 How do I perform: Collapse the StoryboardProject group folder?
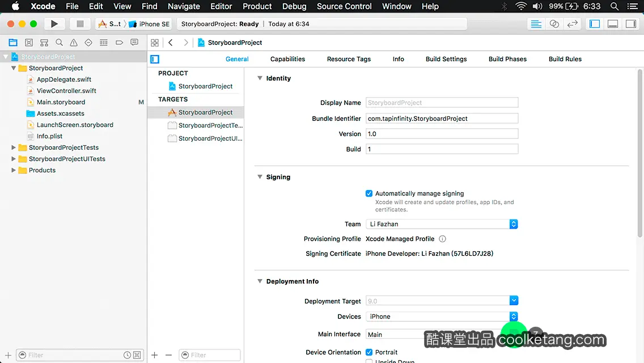pyautogui.click(x=14, y=68)
